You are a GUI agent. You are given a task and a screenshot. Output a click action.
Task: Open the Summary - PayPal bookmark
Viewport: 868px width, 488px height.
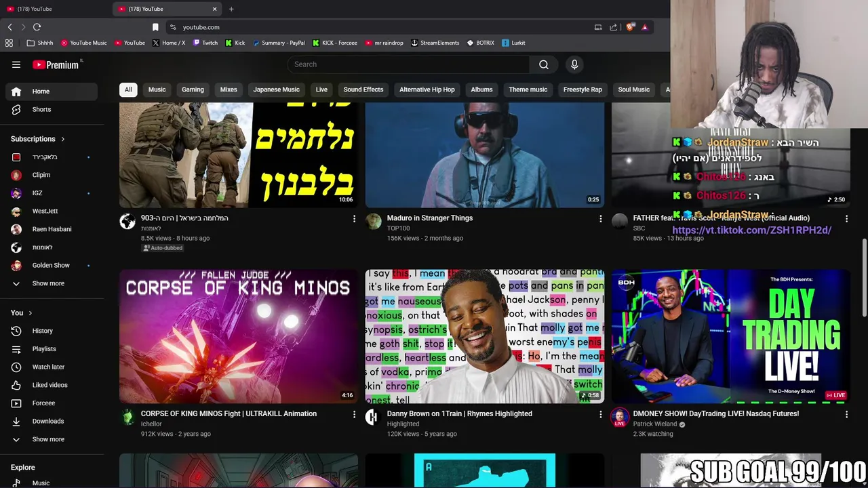click(279, 43)
